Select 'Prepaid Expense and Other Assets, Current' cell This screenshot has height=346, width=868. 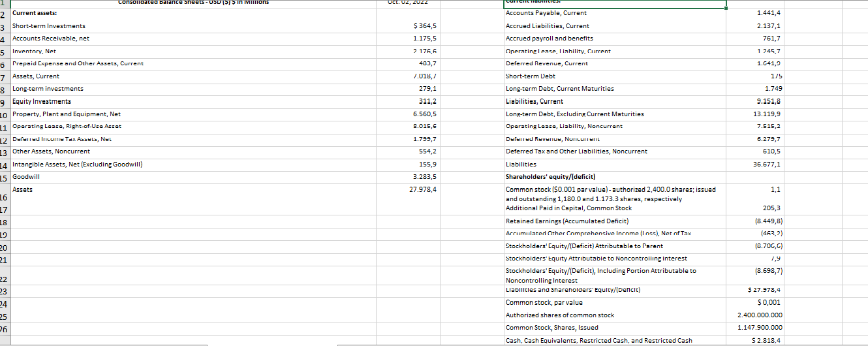(193, 63)
